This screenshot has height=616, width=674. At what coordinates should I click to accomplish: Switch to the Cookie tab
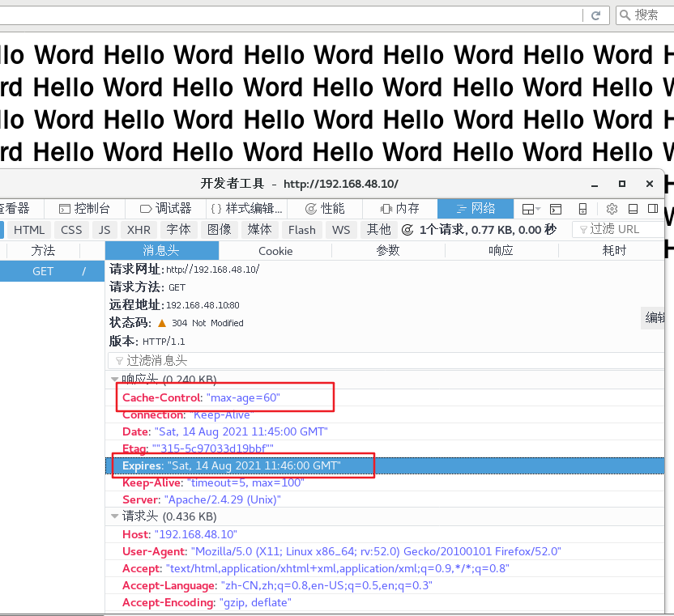[275, 251]
